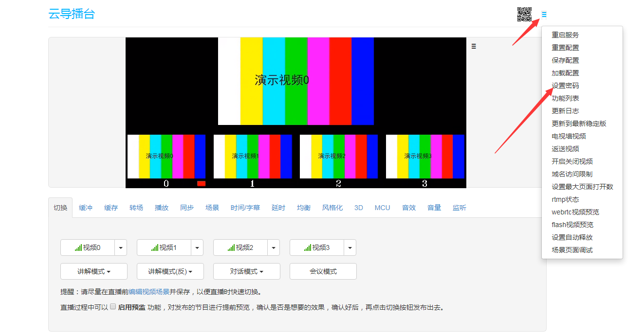Open the QR code icon
Screen dimensions: 644x336
pyautogui.click(x=524, y=15)
